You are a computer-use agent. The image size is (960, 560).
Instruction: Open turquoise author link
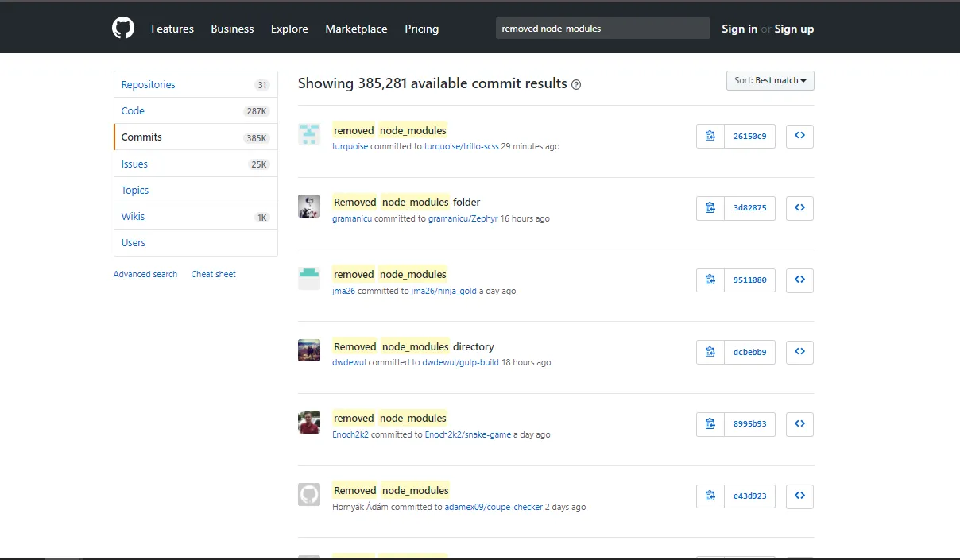tap(350, 147)
